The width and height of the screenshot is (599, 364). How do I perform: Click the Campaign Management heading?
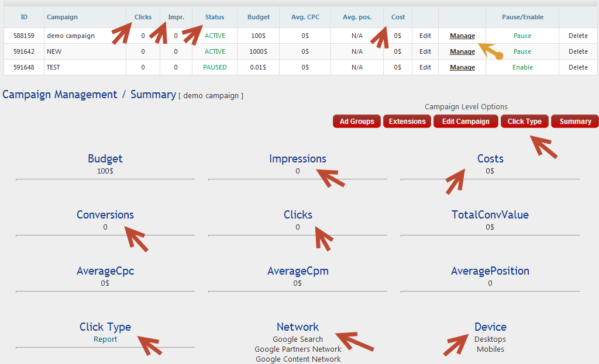point(60,95)
